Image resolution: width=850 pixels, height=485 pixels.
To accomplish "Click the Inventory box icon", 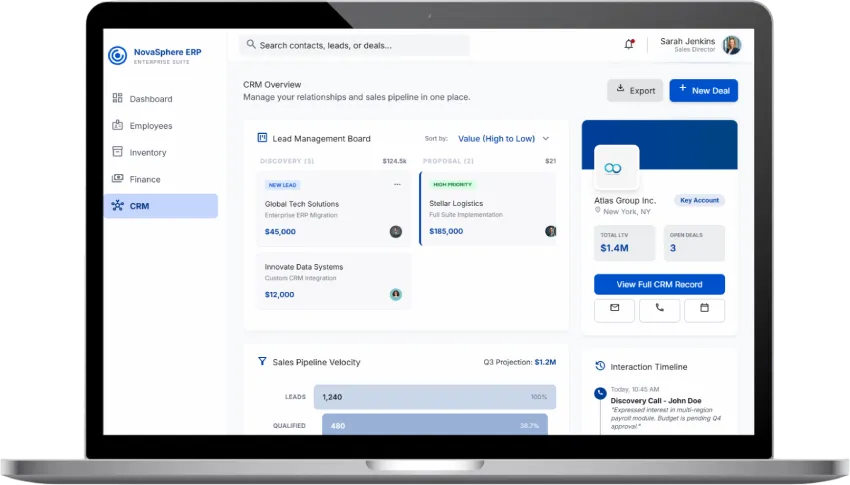I will (x=117, y=151).
